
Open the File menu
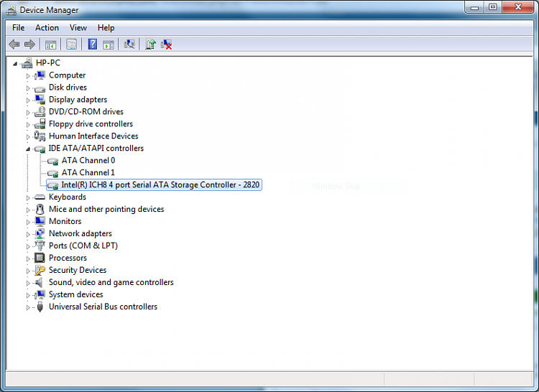pyautogui.click(x=18, y=28)
